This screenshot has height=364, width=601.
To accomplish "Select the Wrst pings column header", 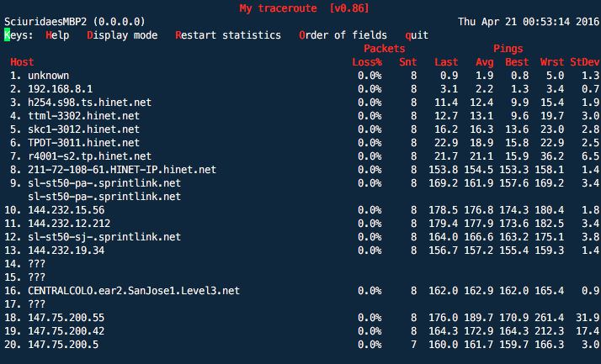I will [552, 62].
